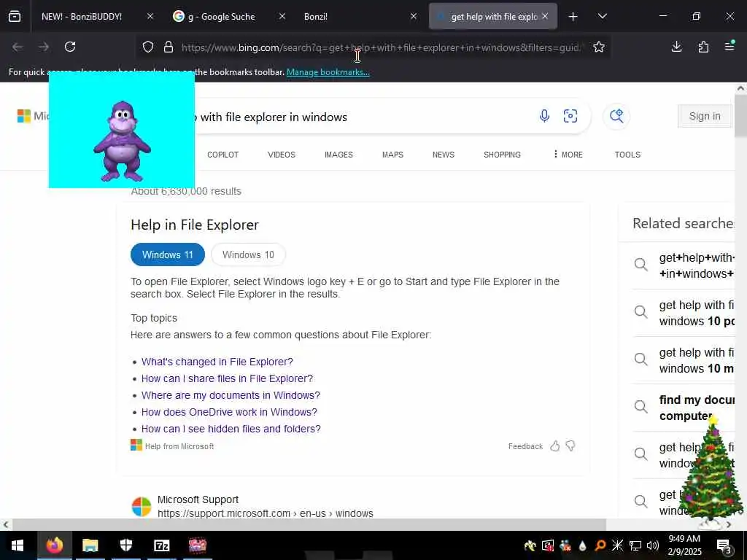Click the horizontal scrollbar at page bottom

click(x=309, y=525)
